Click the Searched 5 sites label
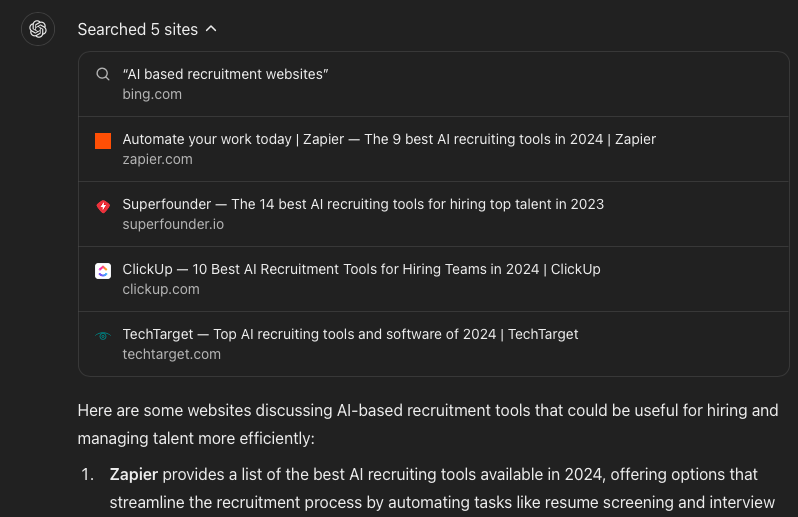 pyautogui.click(x=137, y=30)
